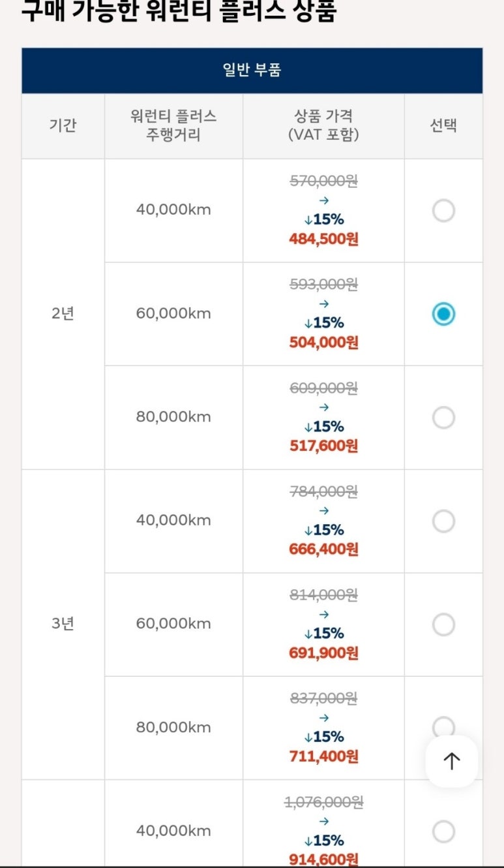Pick the 3년 60,000km radio option
The height and width of the screenshot is (868, 504).
click(x=443, y=625)
